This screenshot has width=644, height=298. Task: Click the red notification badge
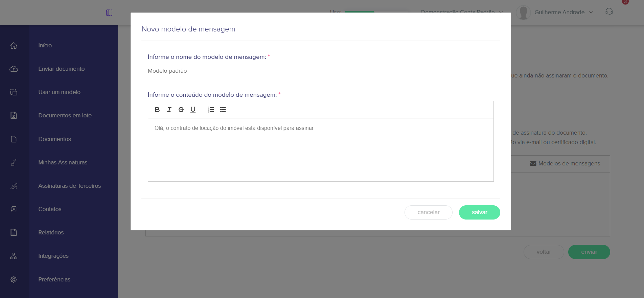(x=625, y=2)
